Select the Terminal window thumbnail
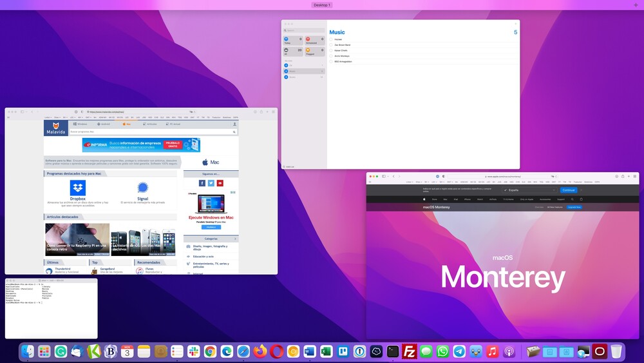The image size is (644, 363). [x=52, y=308]
